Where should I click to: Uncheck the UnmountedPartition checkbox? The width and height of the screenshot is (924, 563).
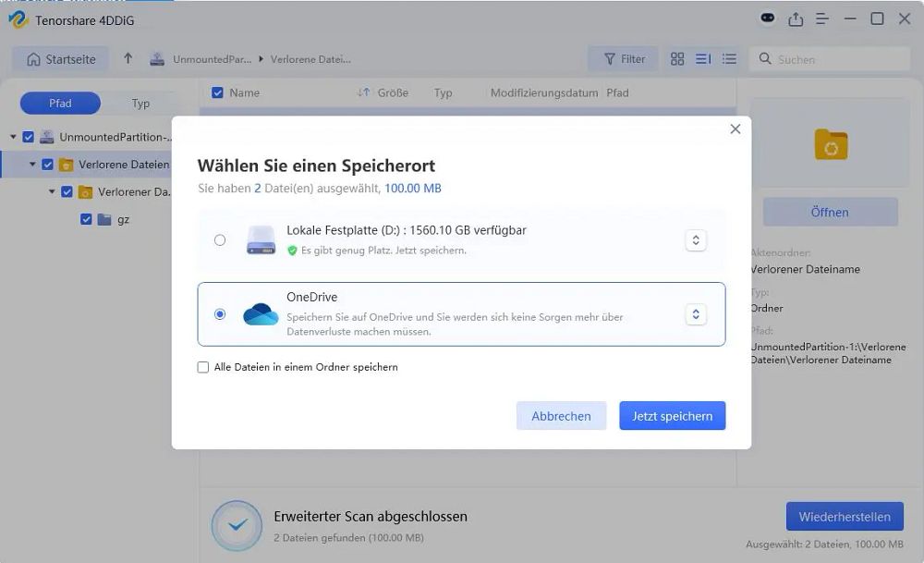[28, 137]
